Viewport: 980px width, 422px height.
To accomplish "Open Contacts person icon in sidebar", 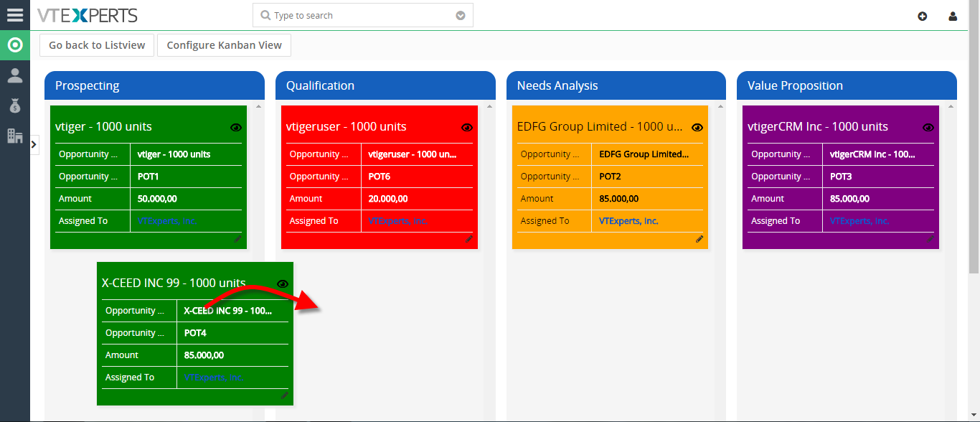I will [x=14, y=75].
